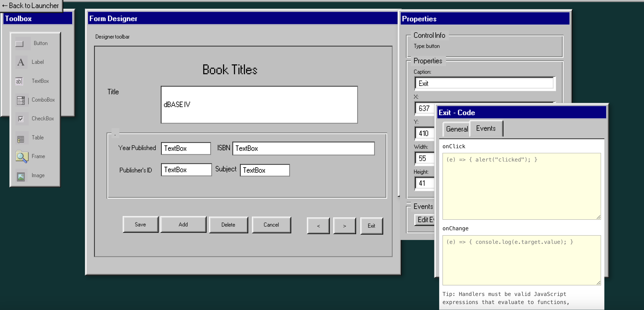Viewport: 644px width, 310px height.
Task: Click the Y position field showing 410
Action: click(x=425, y=133)
